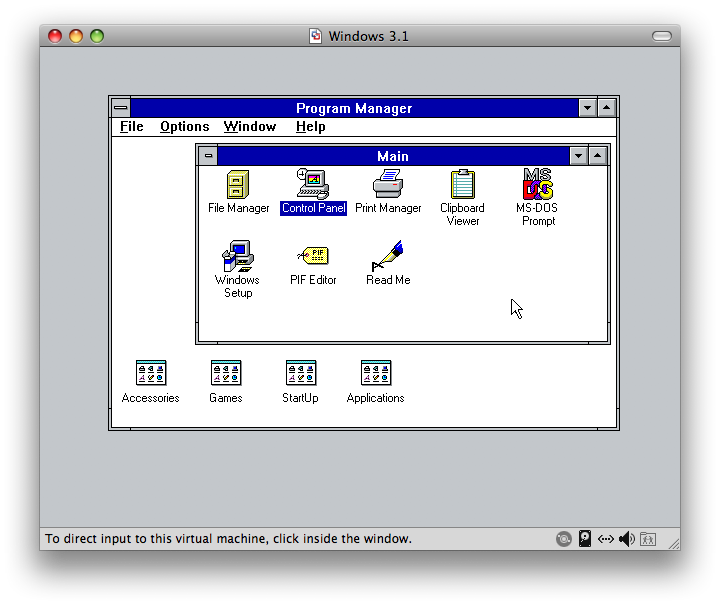Open the File menu
Screen dimensions: 720x605
[x=132, y=127]
